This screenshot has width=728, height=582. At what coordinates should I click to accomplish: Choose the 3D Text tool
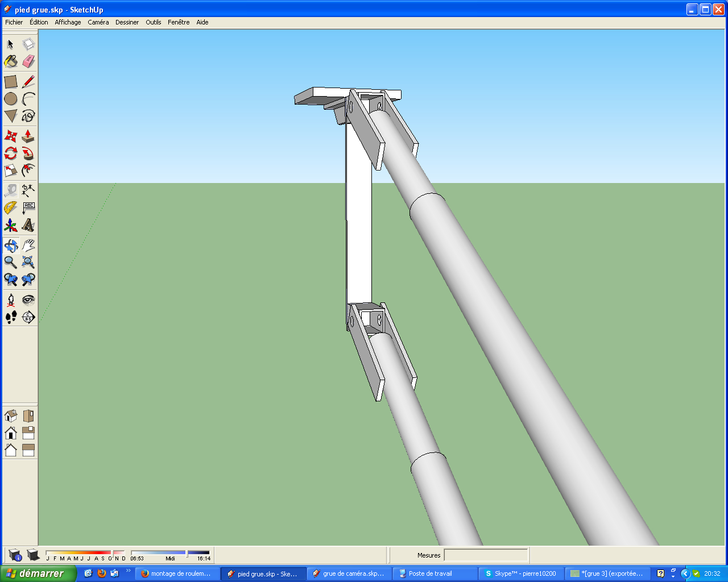(x=28, y=225)
